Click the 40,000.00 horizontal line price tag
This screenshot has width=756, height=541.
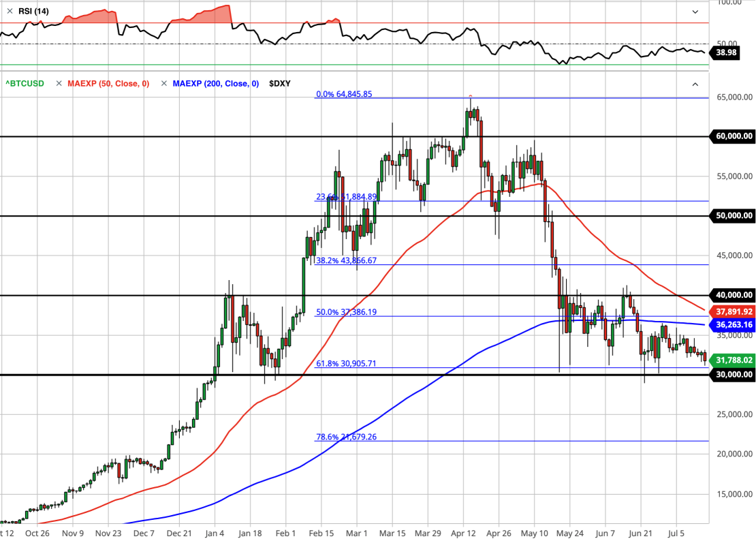pos(732,295)
